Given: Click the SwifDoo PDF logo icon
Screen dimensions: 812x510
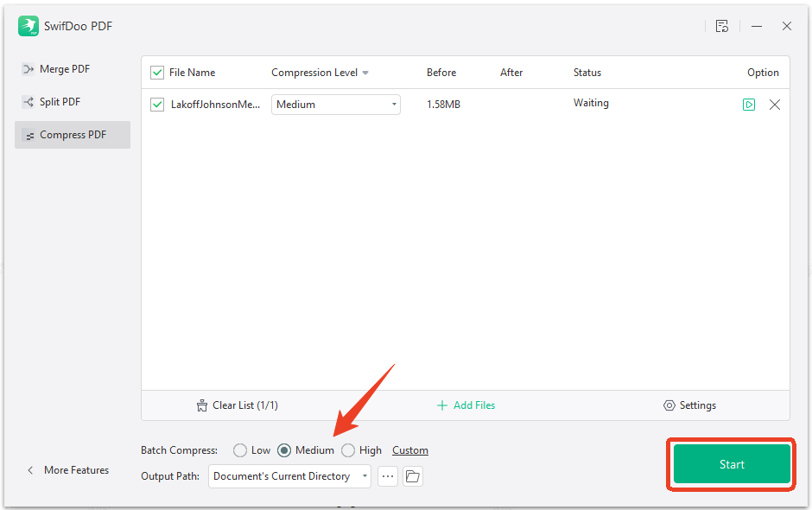Looking at the screenshot, I should [28, 26].
